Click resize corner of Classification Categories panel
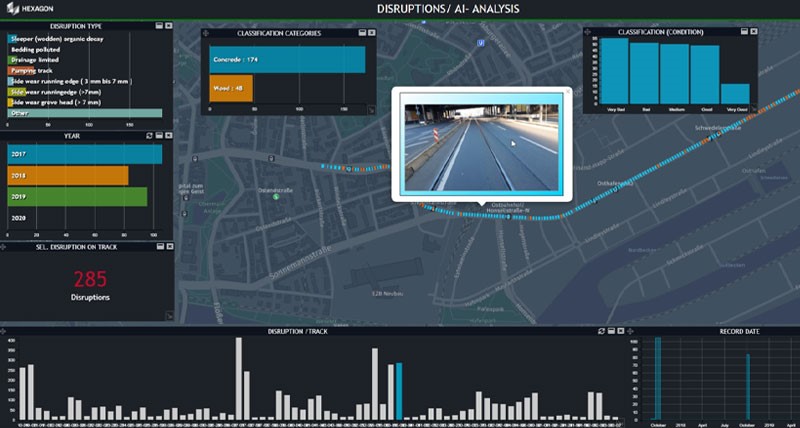Viewport: 800px width, 428px height. pyautogui.click(x=371, y=109)
